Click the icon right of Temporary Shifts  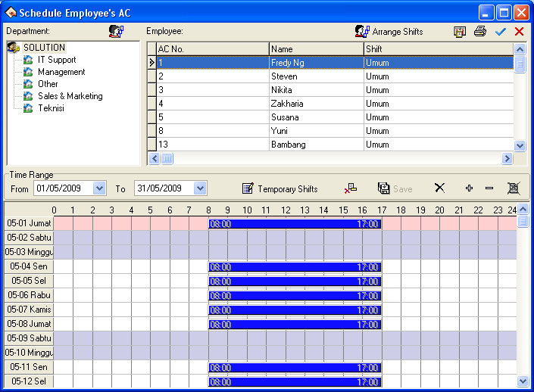click(350, 188)
